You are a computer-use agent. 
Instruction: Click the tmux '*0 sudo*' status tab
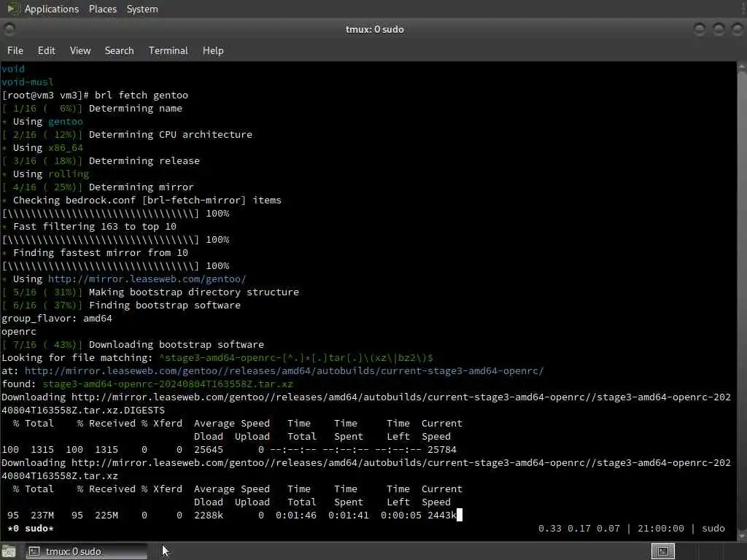point(31,529)
